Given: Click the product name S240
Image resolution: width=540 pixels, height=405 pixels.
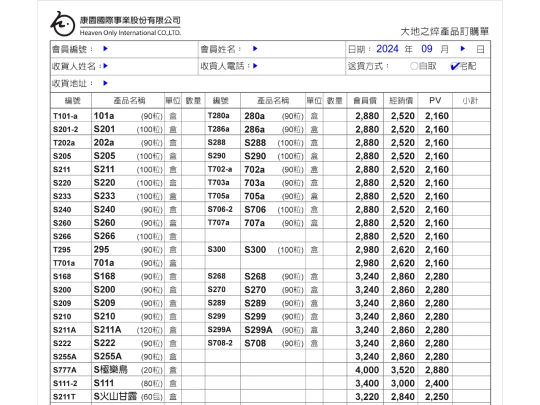Looking at the screenshot, I should 104,209.
